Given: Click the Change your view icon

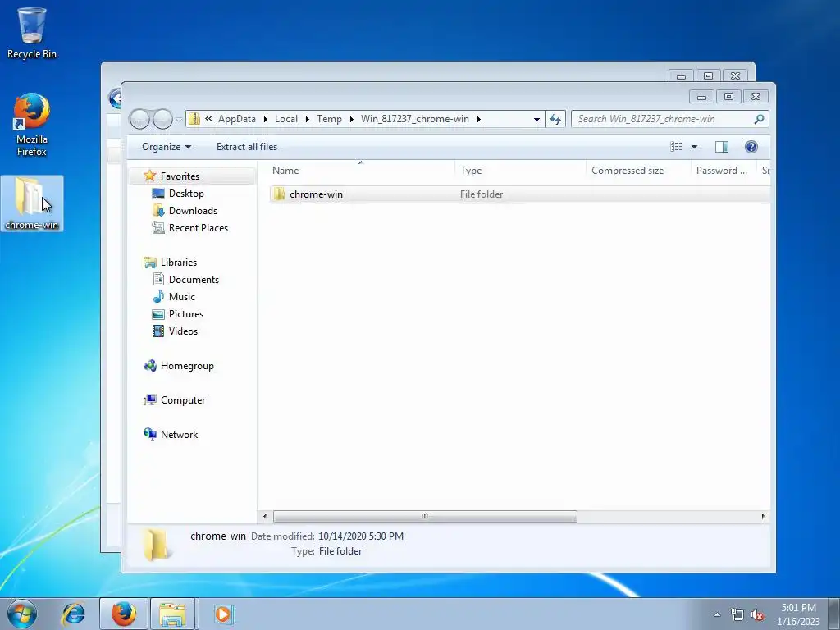Looking at the screenshot, I should (x=677, y=147).
